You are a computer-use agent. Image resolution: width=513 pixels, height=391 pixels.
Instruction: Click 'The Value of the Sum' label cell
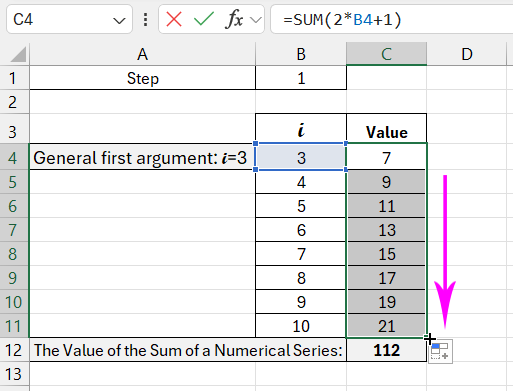pos(188,350)
